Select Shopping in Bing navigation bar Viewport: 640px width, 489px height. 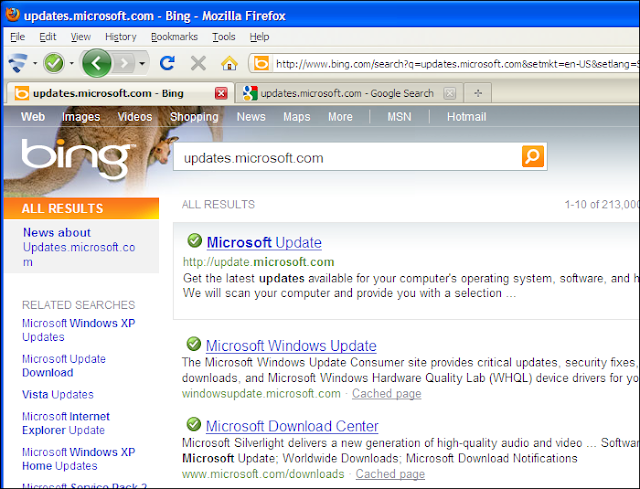194,117
